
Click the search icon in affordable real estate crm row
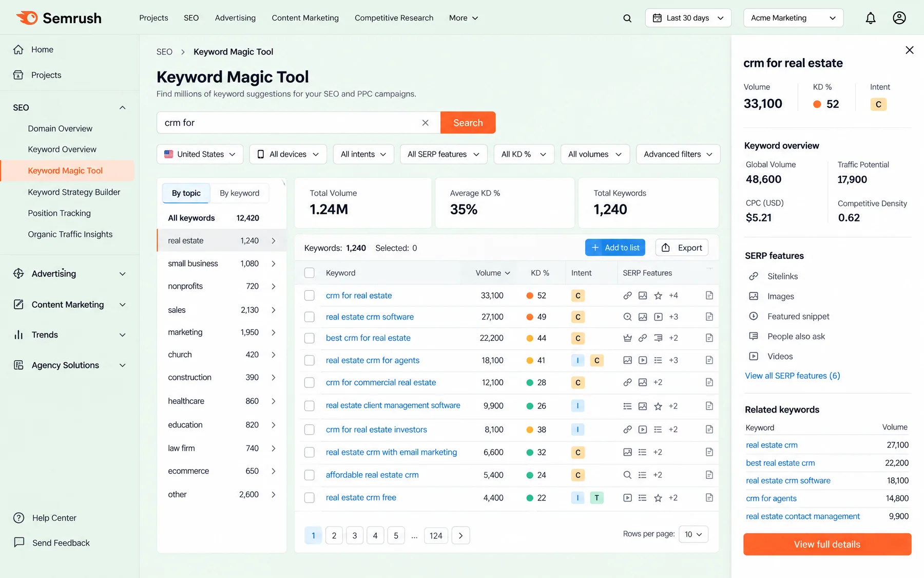(x=627, y=475)
